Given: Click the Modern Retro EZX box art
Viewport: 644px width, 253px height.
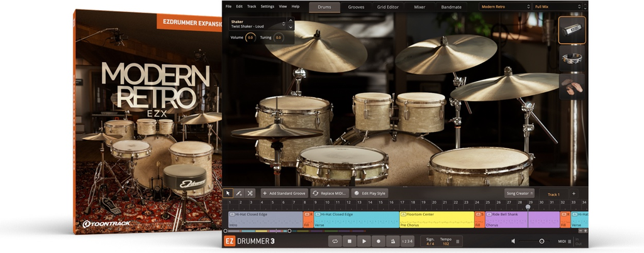Looking at the screenshot, I should 148,121.
